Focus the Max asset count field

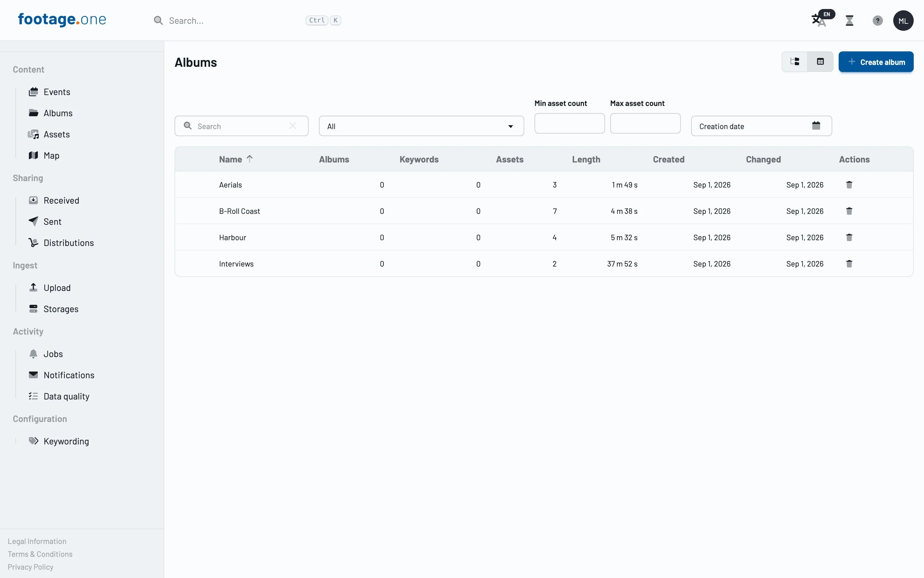point(645,123)
